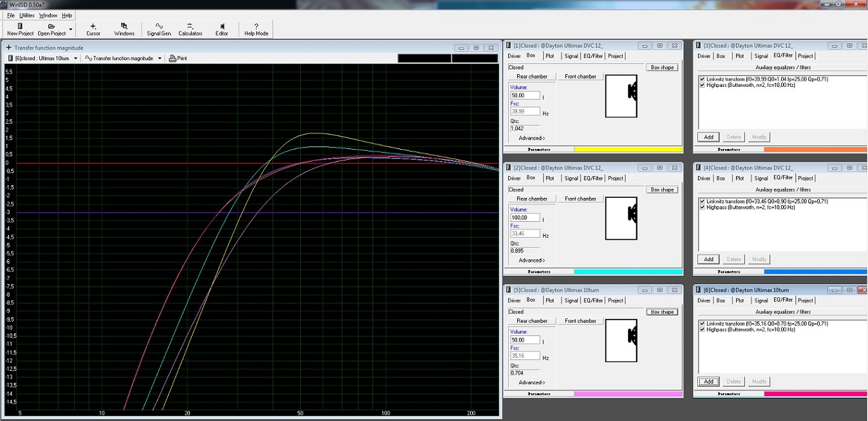Launch the Signal Gen. tool

point(159,26)
